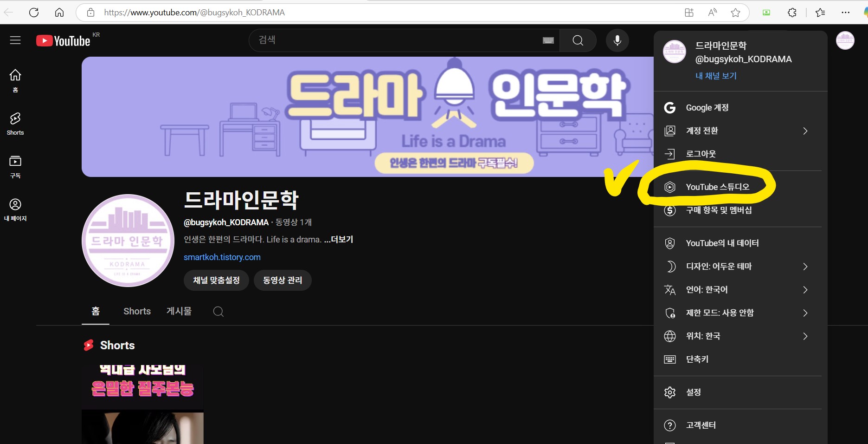Click the channel profile picture 드라마인문학

128,241
